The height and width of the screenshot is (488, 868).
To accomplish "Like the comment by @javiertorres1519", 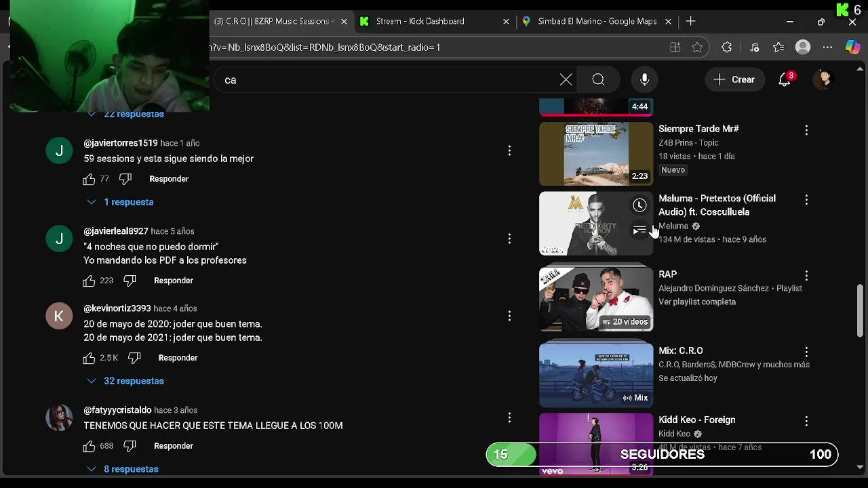I will tap(89, 179).
